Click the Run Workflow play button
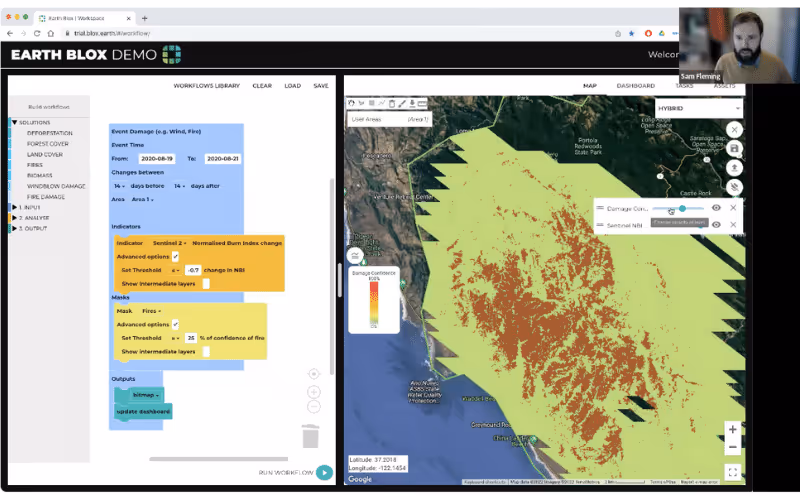This screenshot has width=800, height=500. tap(324, 472)
